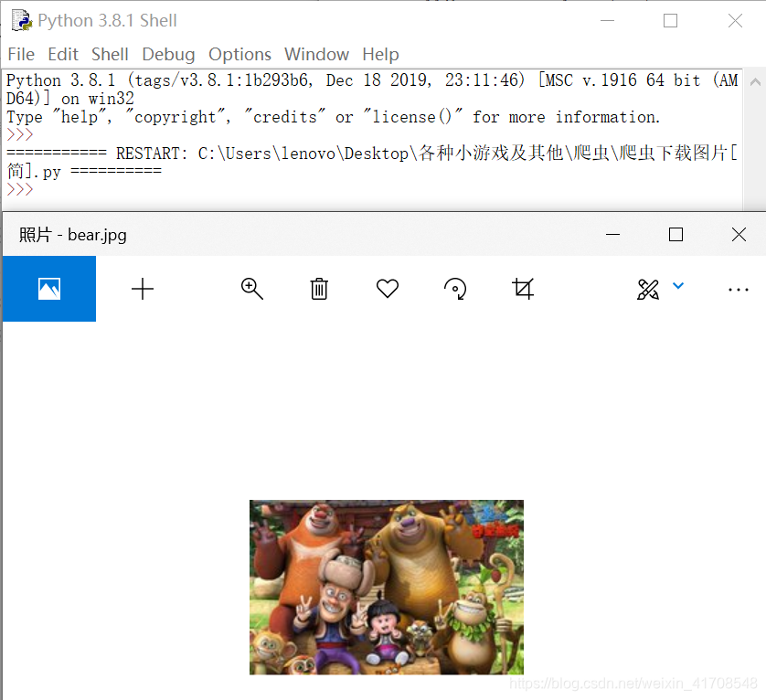Open the Photos collection view icon

(49, 289)
